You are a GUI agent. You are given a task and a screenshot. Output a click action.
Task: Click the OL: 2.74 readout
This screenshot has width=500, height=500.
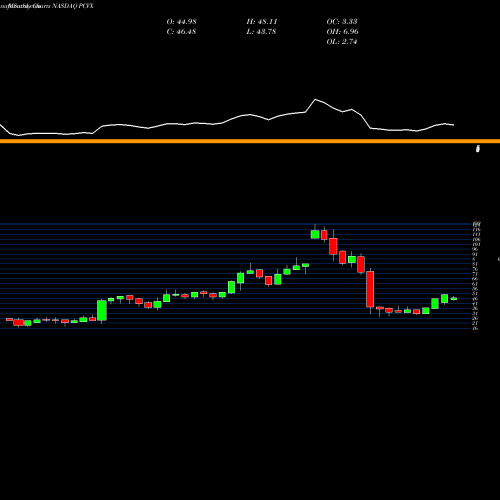click(342, 42)
